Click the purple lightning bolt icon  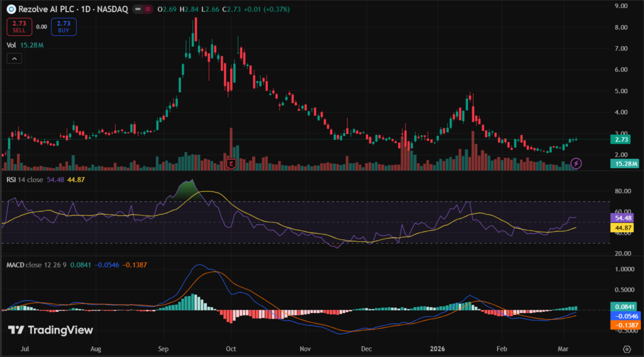click(x=577, y=164)
